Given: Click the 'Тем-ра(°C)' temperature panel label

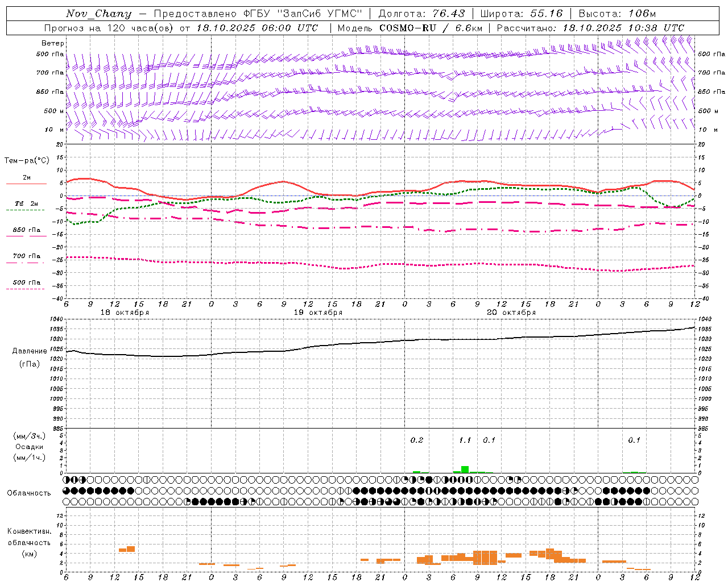Looking at the screenshot, I should (27, 161).
